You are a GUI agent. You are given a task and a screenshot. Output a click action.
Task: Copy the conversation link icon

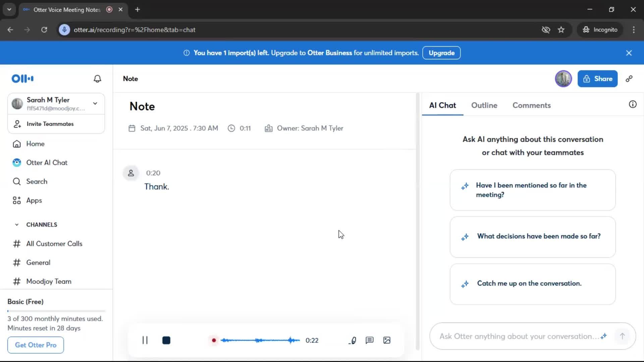629,79
